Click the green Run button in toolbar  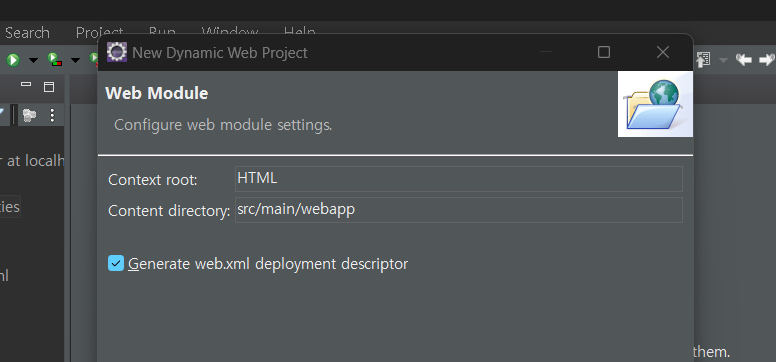(13, 60)
